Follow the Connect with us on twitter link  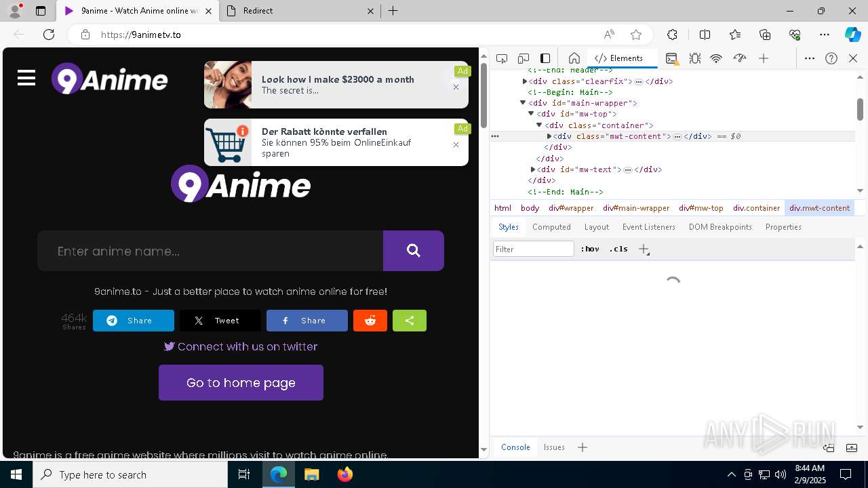pyautogui.click(x=241, y=346)
